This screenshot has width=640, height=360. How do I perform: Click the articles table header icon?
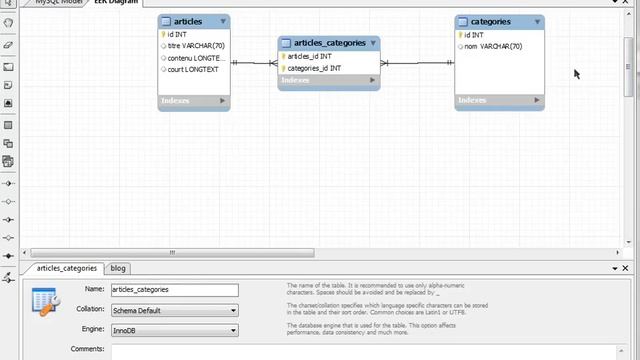(166, 22)
